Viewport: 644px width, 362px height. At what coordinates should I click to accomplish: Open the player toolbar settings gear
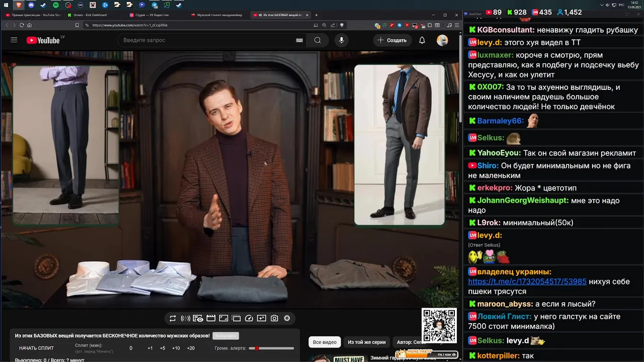coord(287,318)
